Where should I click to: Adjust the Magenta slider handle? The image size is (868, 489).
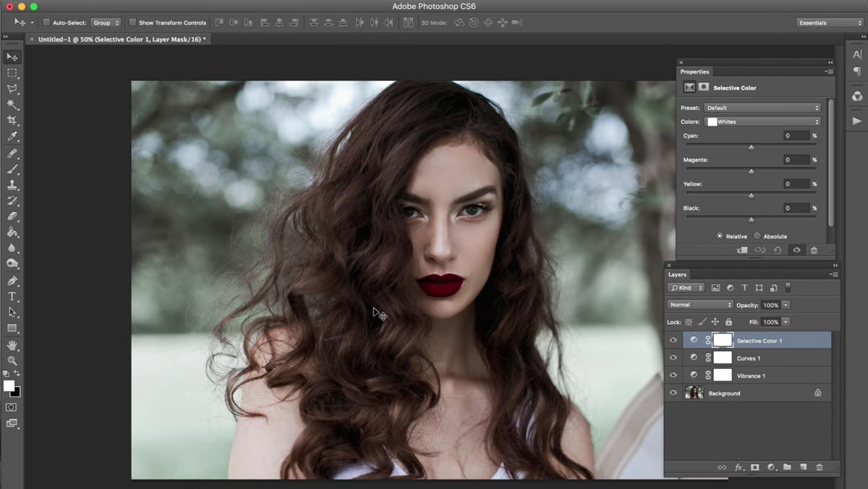tap(751, 171)
